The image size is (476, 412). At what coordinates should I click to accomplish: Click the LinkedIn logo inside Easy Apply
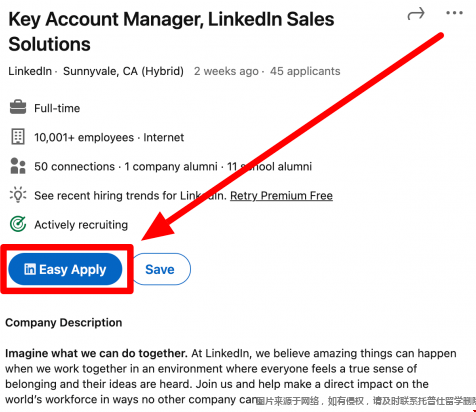30,269
